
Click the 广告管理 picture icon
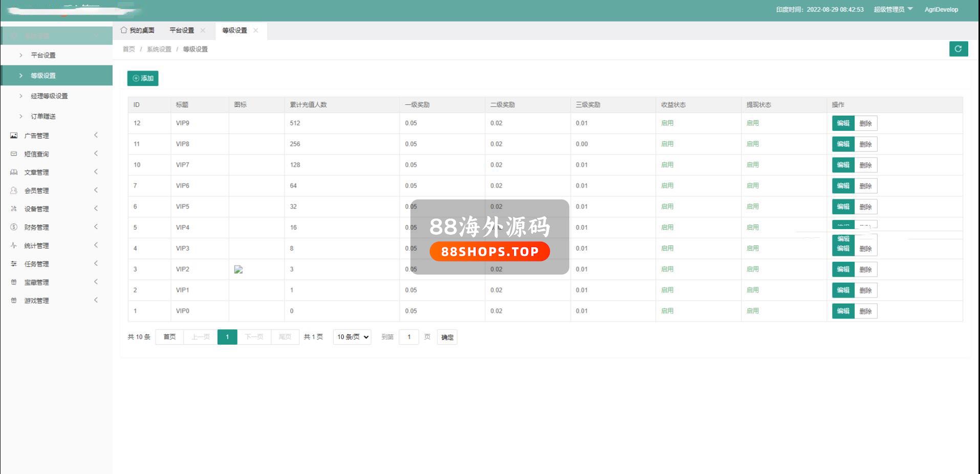tap(14, 136)
